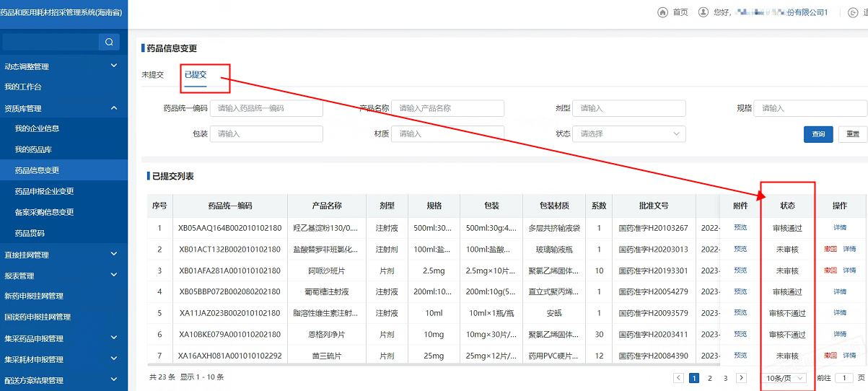Go to page 2 of the list
The image size is (868, 391).
tap(710, 378)
